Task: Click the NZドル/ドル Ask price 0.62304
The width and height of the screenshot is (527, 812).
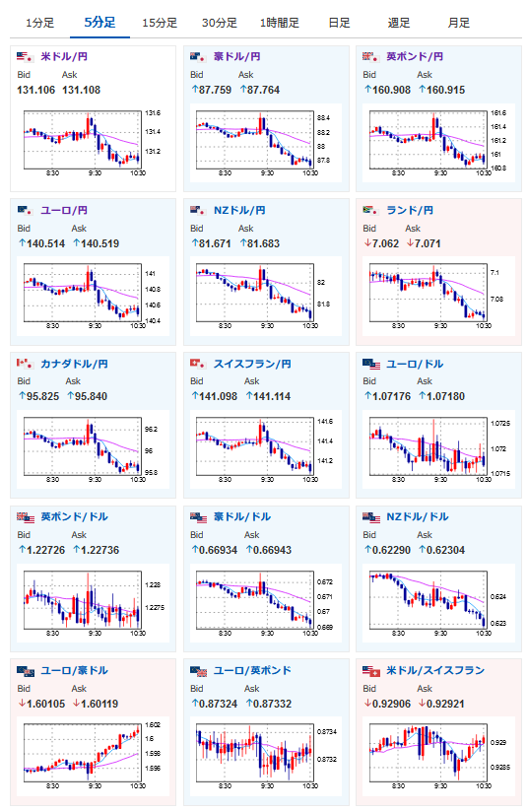Action: (441, 550)
